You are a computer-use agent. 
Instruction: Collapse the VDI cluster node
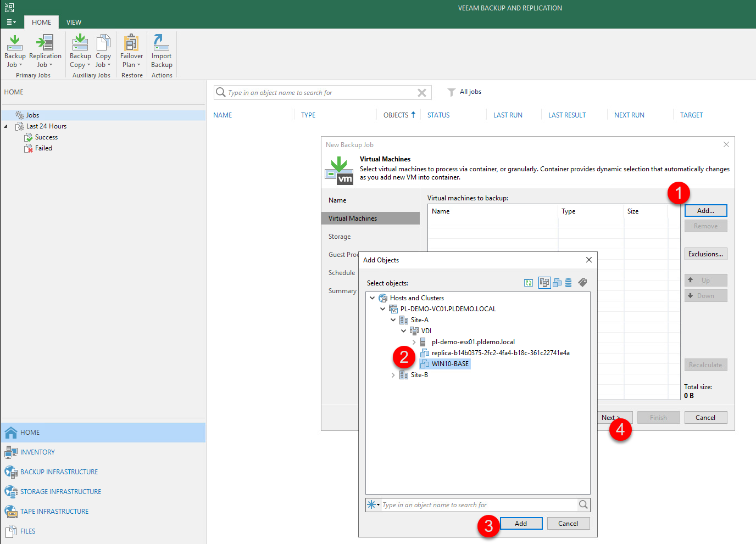pos(404,331)
